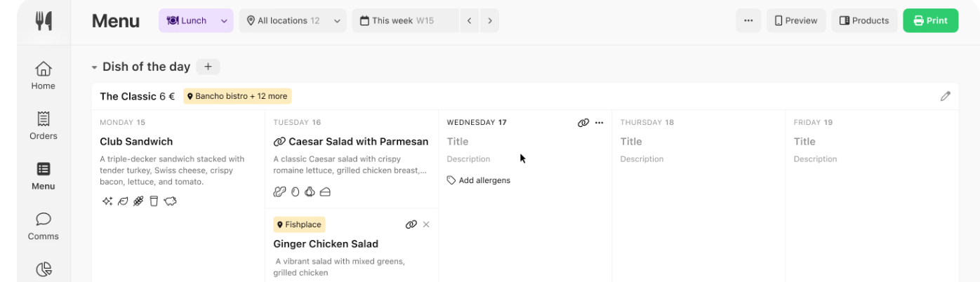The image size is (980, 282).
Task: Click the pencil edit icon for The Classic
Action: 945,96
